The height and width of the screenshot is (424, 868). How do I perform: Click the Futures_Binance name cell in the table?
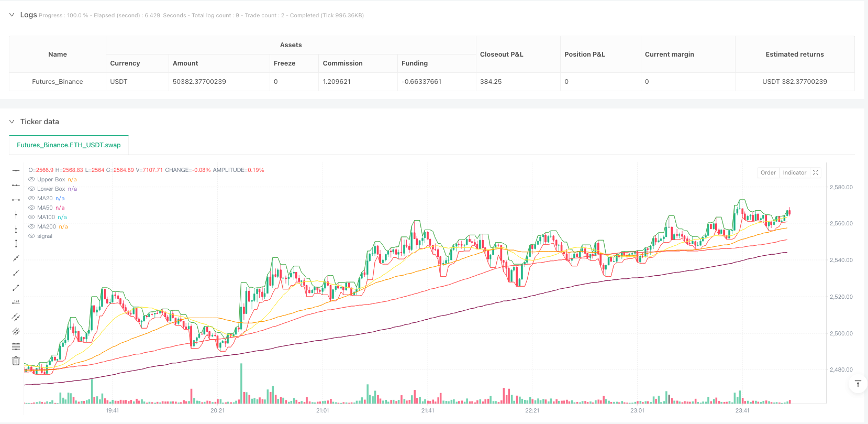coord(58,82)
